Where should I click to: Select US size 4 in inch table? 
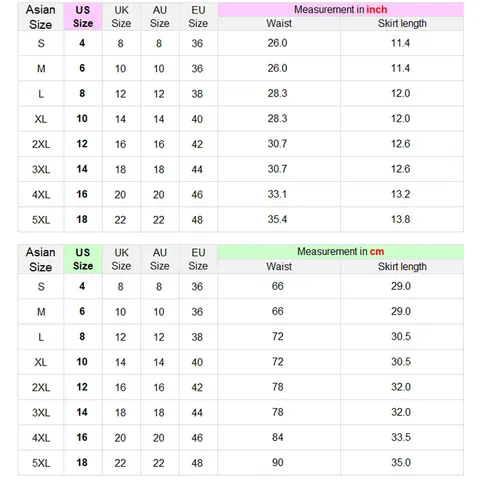[82, 43]
